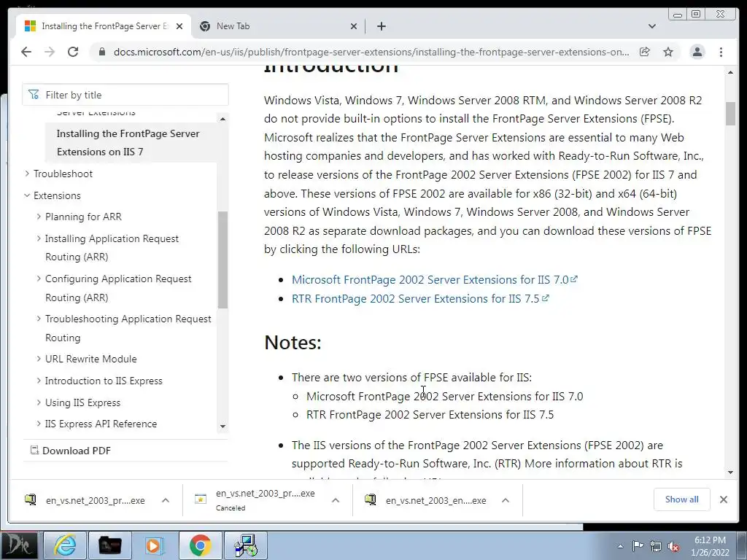Share this page icon in address bar
Viewport: 747px width, 560px height.
(645, 52)
